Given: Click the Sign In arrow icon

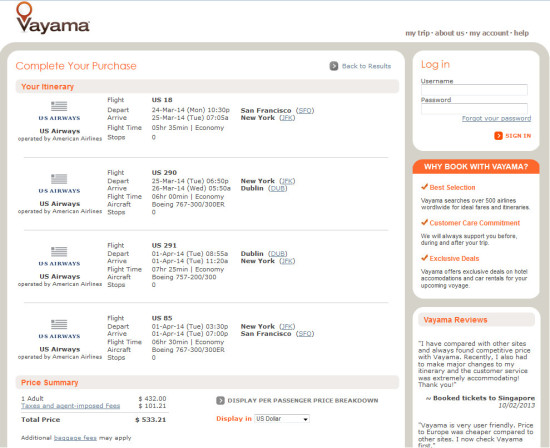Looking at the screenshot, I should [498, 136].
